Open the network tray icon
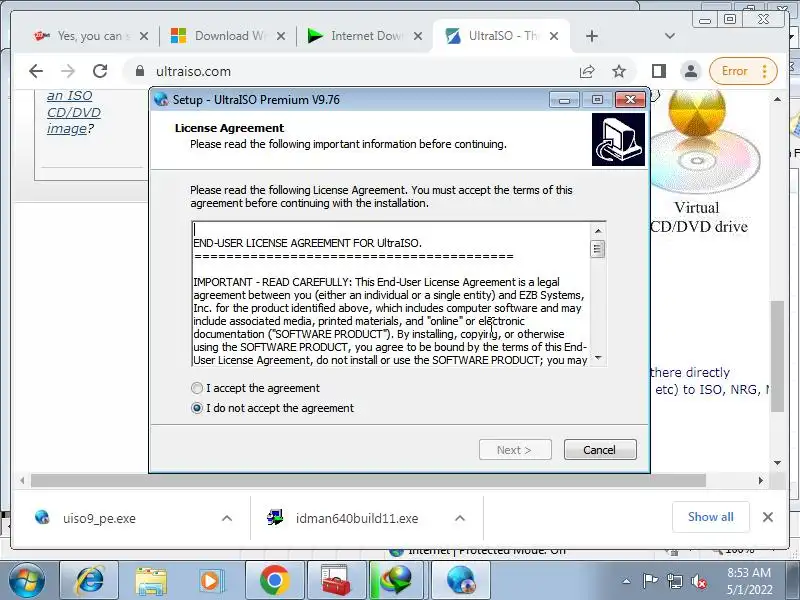This screenshot has width=800, height=600. tap(675, 581)
